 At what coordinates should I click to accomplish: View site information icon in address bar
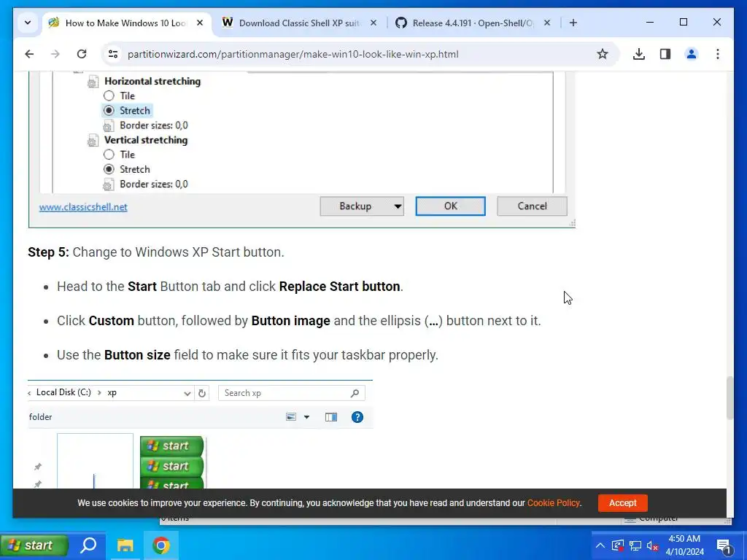pyautogui.click(x=113, y=54)
